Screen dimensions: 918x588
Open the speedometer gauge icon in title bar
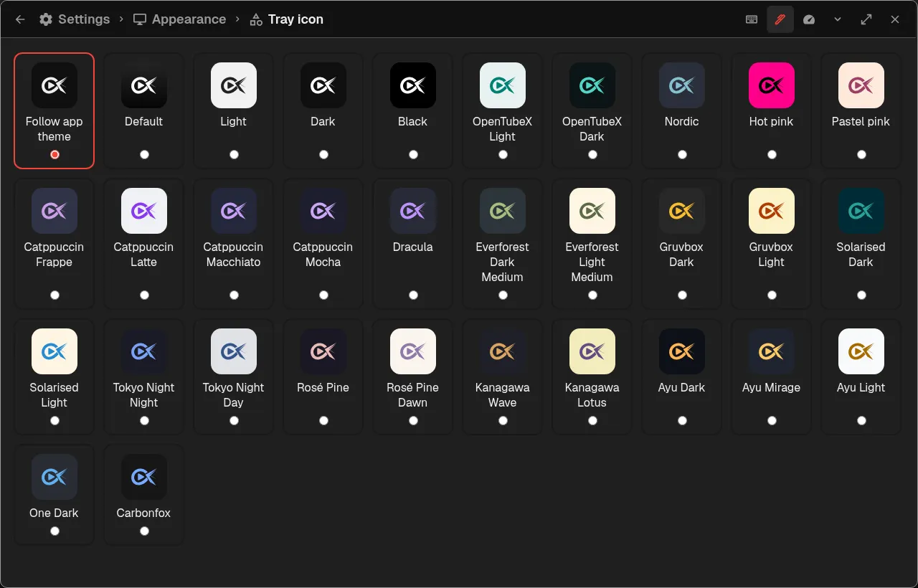809,19
